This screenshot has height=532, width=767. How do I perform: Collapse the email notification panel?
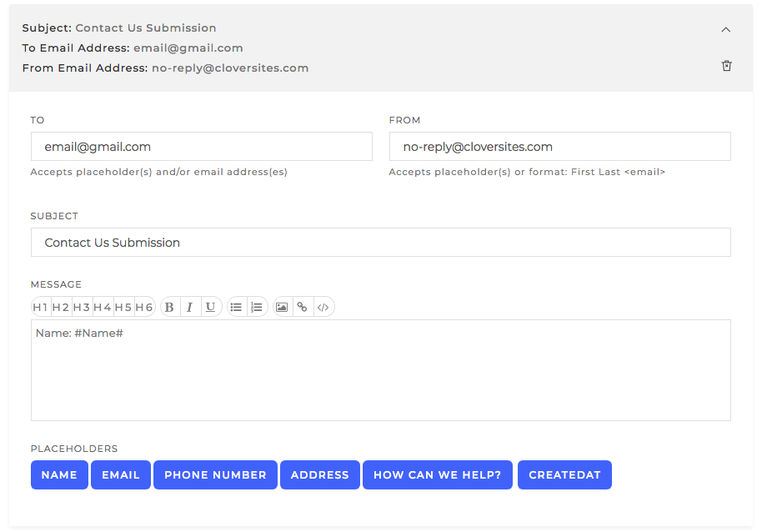[x=725, y=28]
